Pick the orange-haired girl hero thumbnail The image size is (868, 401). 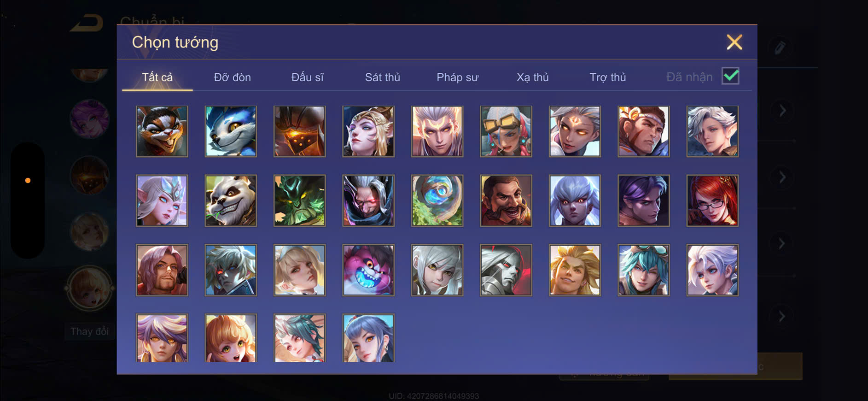pos(231,338)
